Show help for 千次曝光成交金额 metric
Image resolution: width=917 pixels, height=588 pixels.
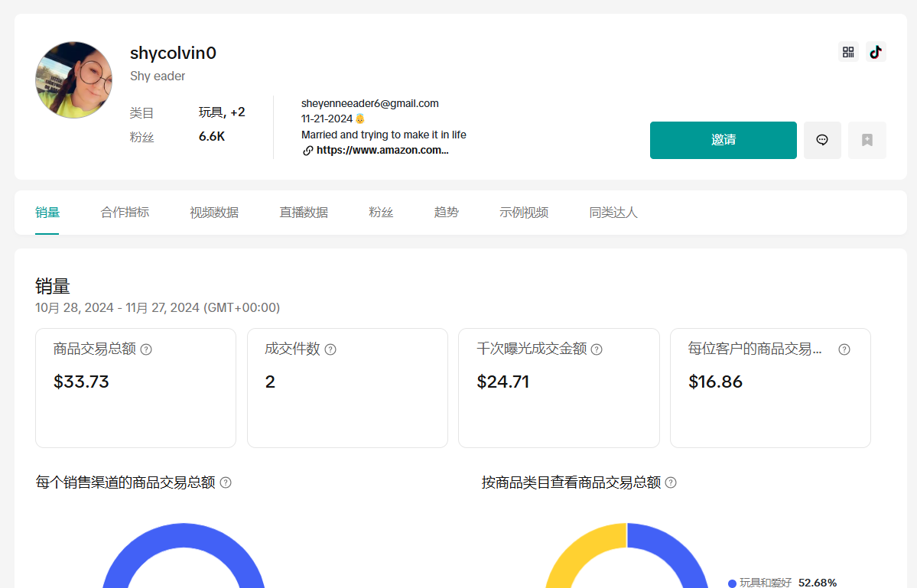point(597,349)
